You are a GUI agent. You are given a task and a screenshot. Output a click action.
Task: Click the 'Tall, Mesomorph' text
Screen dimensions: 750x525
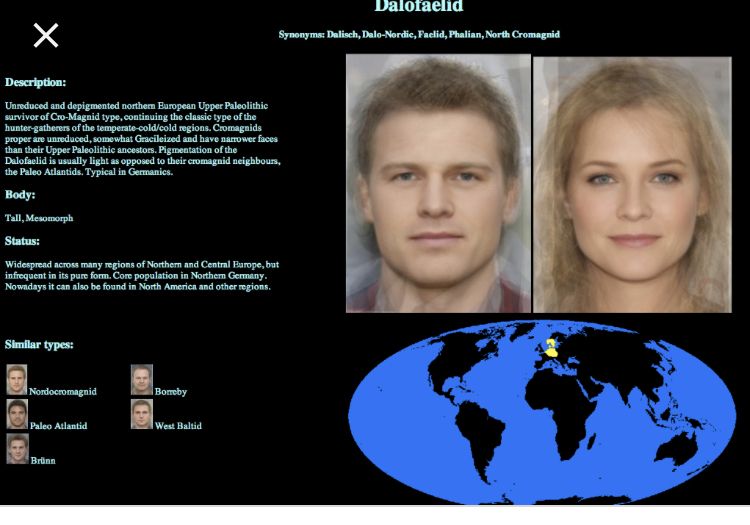pyautogui.click(x=39, y=218)
